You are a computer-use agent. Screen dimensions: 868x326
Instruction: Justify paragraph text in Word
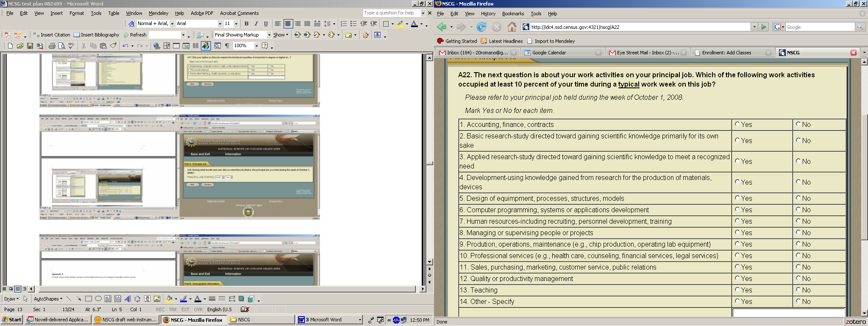tap(307, 24)
